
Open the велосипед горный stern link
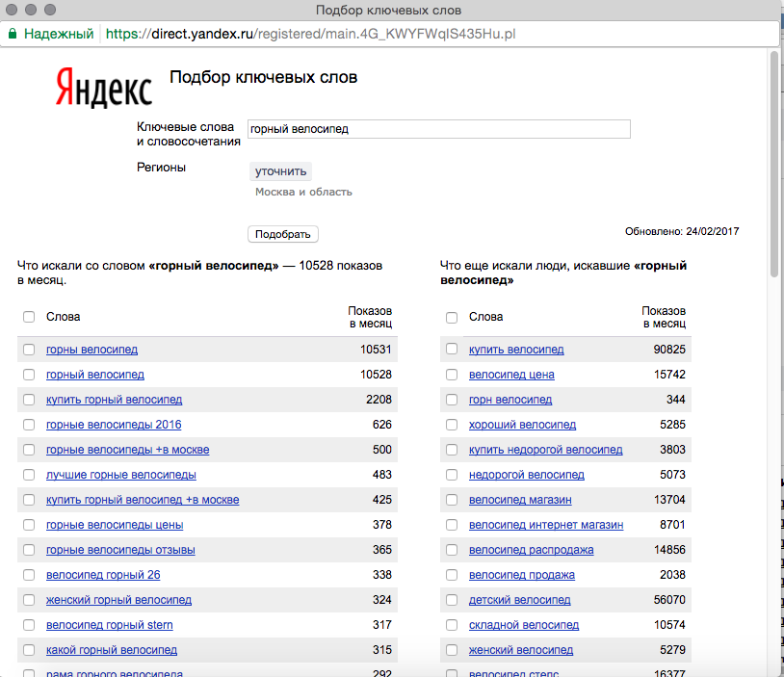(110, 624)
